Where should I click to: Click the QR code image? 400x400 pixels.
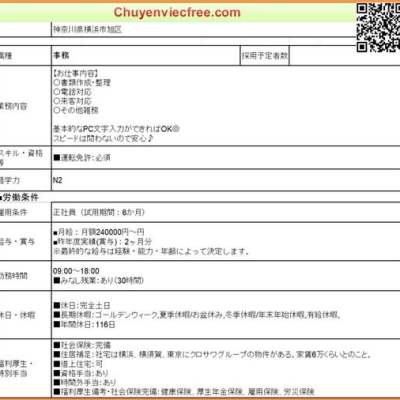pos(378,28)
